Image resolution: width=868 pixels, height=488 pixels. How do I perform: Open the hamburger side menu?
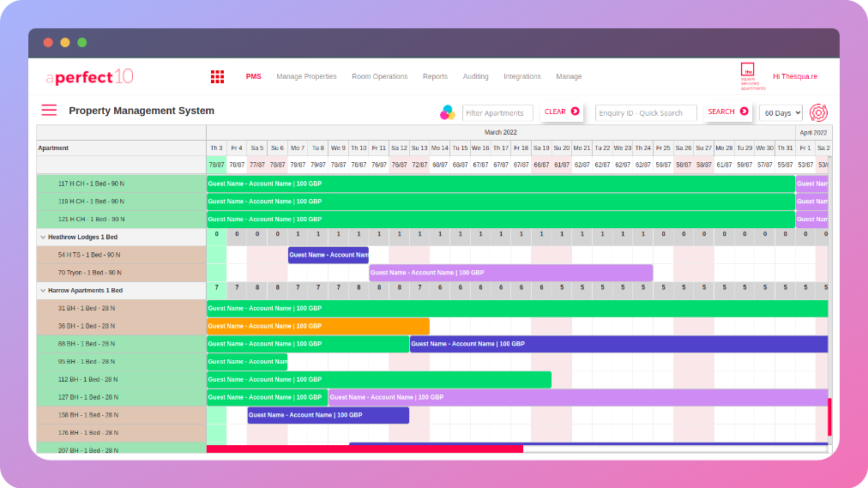coord(49,110)
